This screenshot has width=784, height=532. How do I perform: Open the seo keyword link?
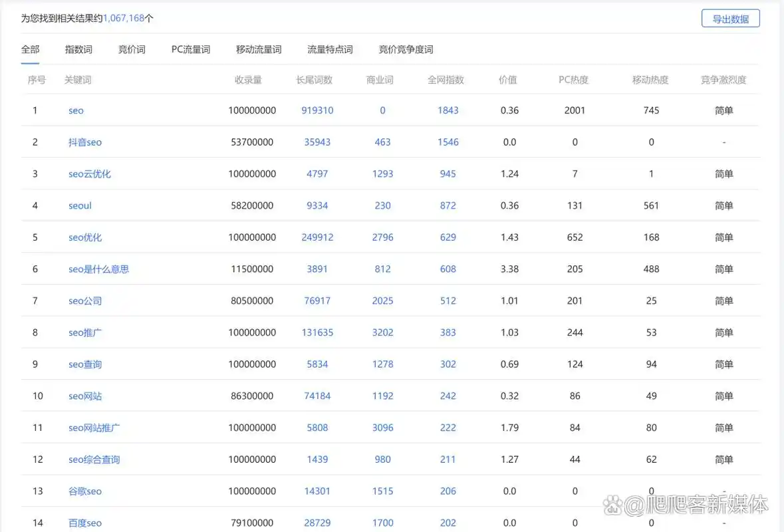point(75,110)
